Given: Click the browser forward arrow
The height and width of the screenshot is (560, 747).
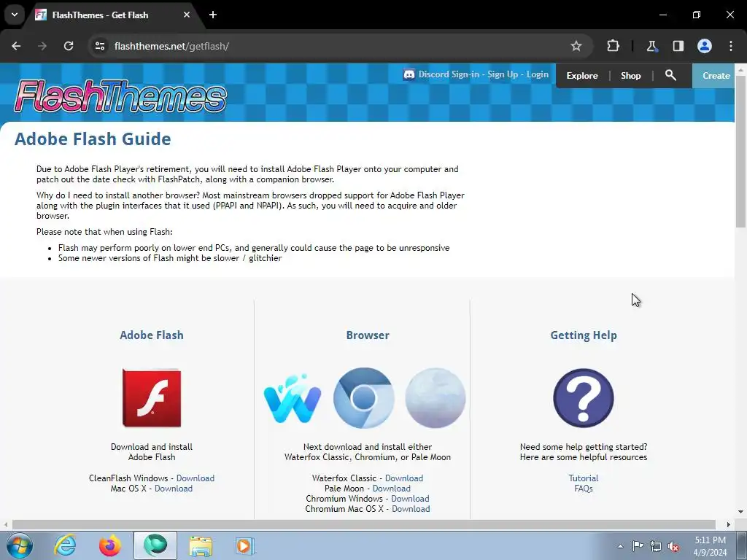Looking at the screenshot, I should click(42, 46).
